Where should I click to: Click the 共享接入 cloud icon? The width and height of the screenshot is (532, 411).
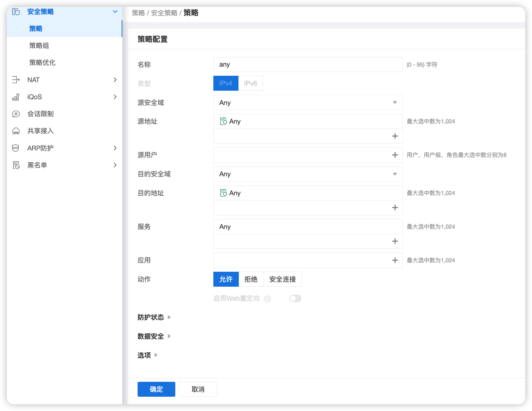pyautogui.click(x=16, y=131)
